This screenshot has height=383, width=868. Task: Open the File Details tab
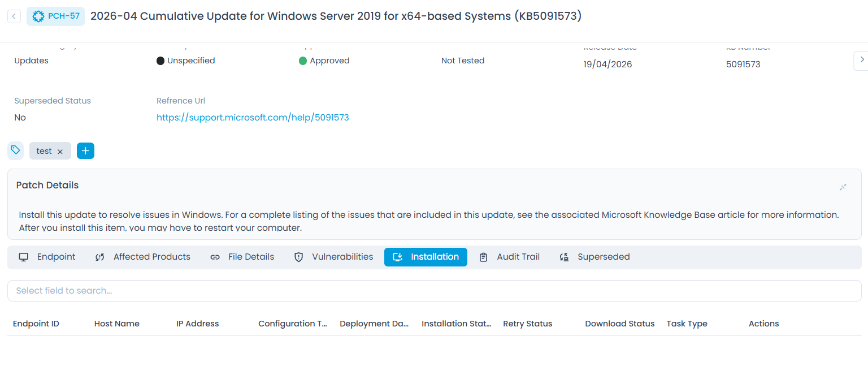click(242, 257)
